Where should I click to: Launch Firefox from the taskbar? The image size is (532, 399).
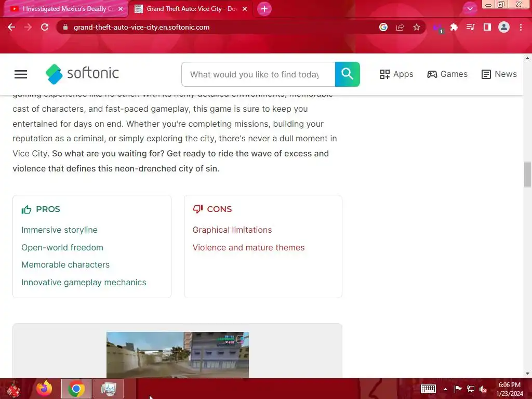pos(45,389)
